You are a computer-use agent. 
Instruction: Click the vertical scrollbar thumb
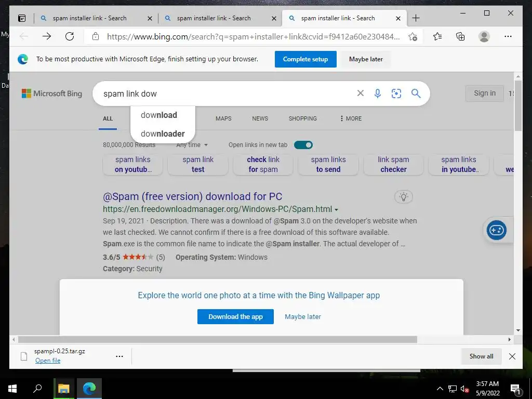tap(518, 105)
